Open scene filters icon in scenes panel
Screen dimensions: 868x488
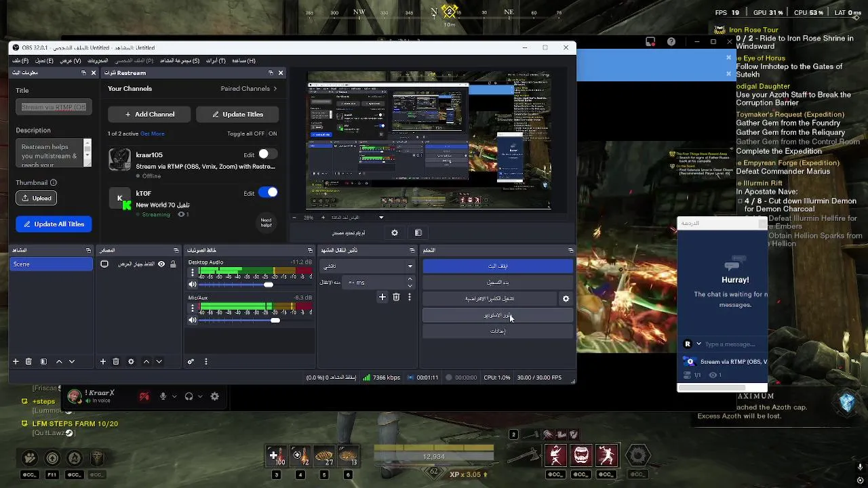pyautogui.click(x=43, y=361)
